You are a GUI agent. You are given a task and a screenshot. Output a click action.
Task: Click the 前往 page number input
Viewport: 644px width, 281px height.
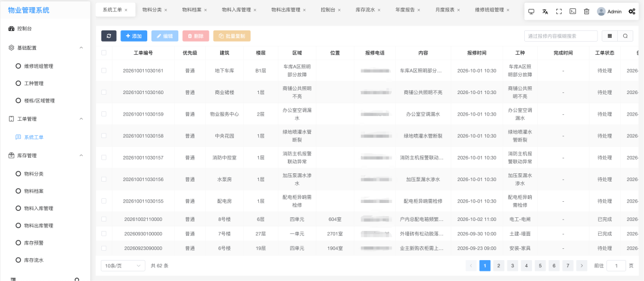(x=617, y=266)
